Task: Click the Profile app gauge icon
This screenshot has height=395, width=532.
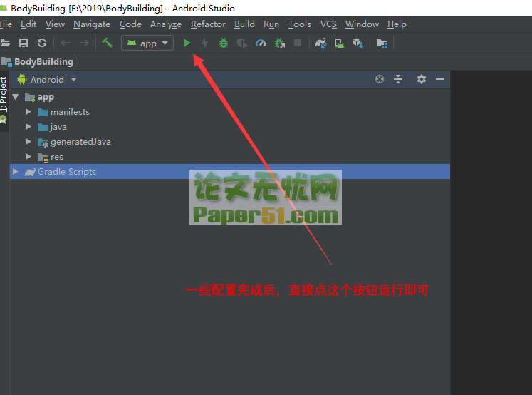Action: (x=261, y=43)
